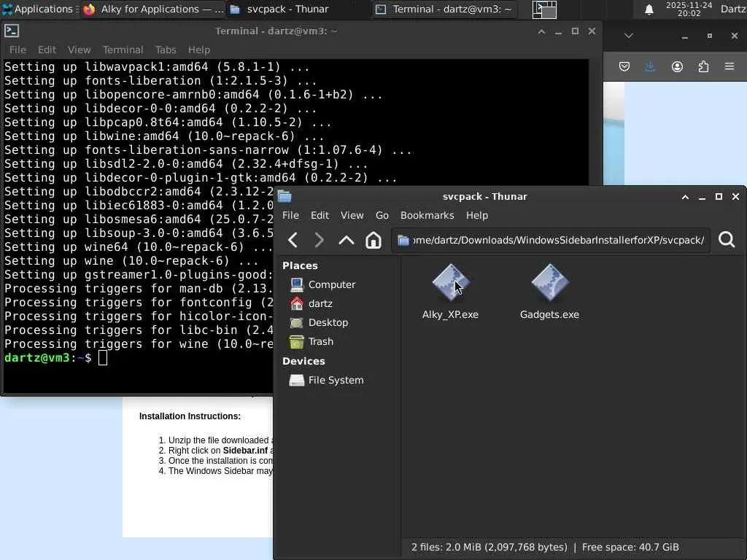Open the Terminal menu in Terminal
Image resolution: width=747 pixels, height=560 pixels.
(x=123, y=50)
